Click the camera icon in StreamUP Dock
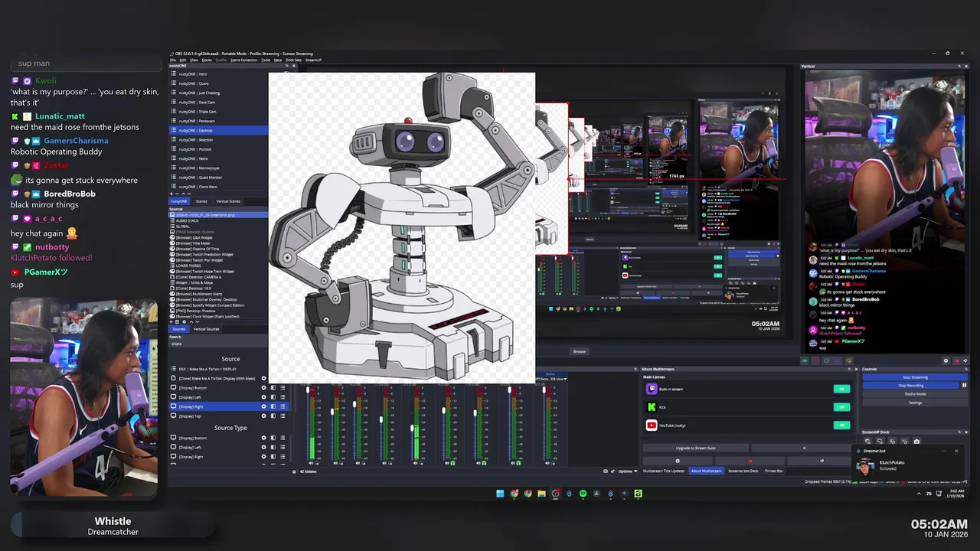980x551 pixels. (916, 442)
